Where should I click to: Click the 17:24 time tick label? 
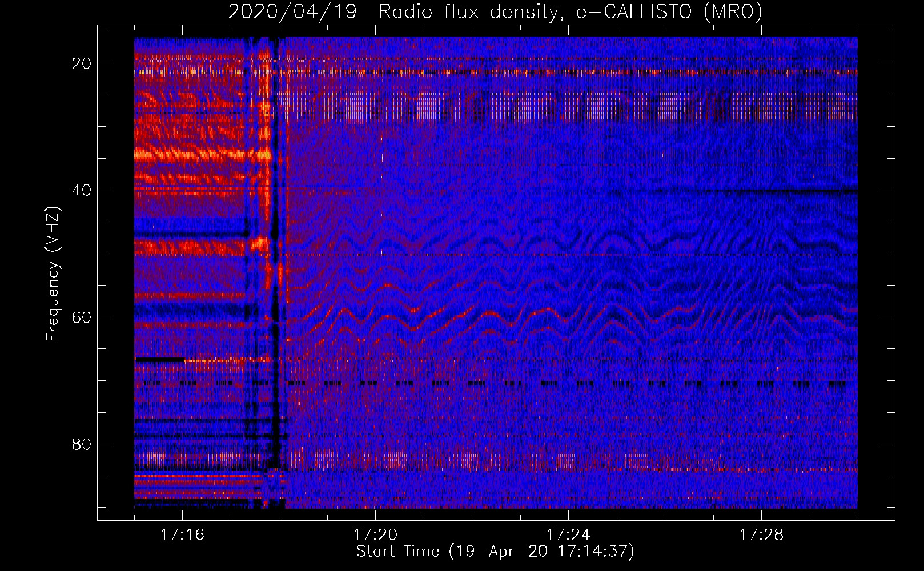coord(568,535)
